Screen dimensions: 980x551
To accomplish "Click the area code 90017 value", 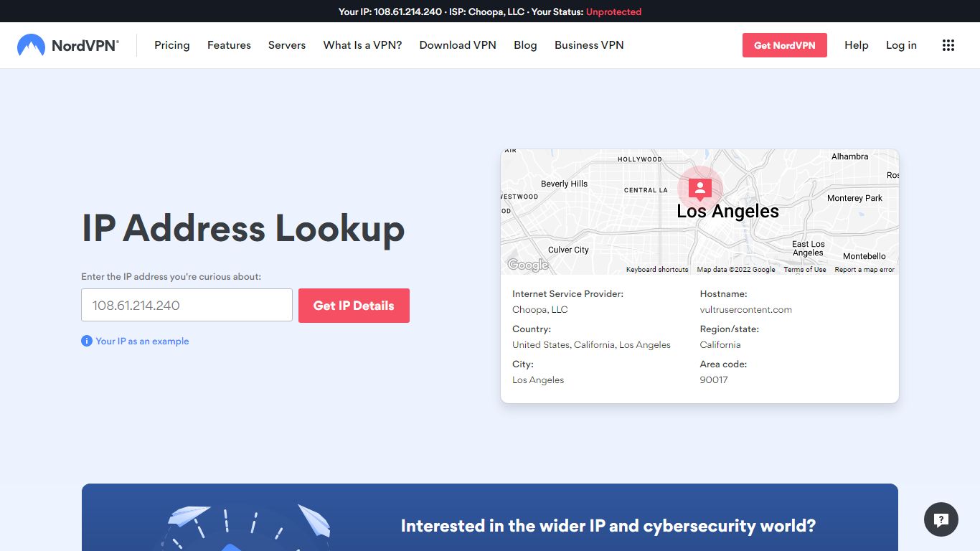I will click(714, 380).
